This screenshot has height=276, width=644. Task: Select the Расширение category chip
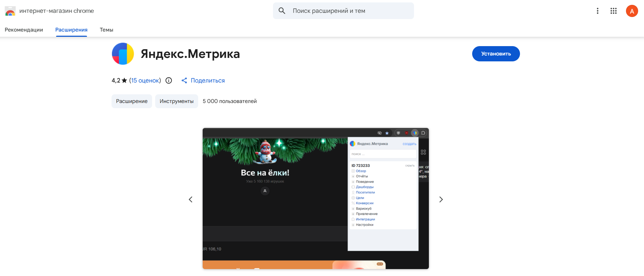132,101
